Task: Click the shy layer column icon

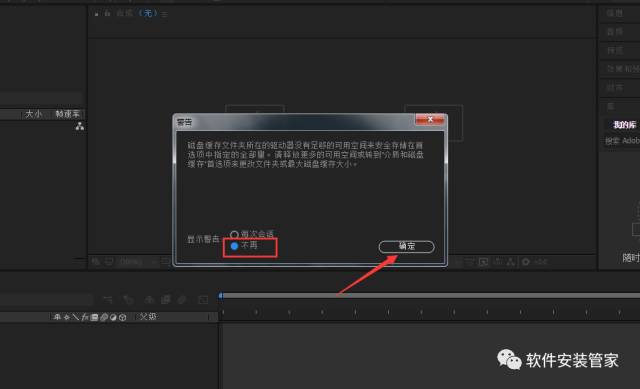Action: click(57, 317)
